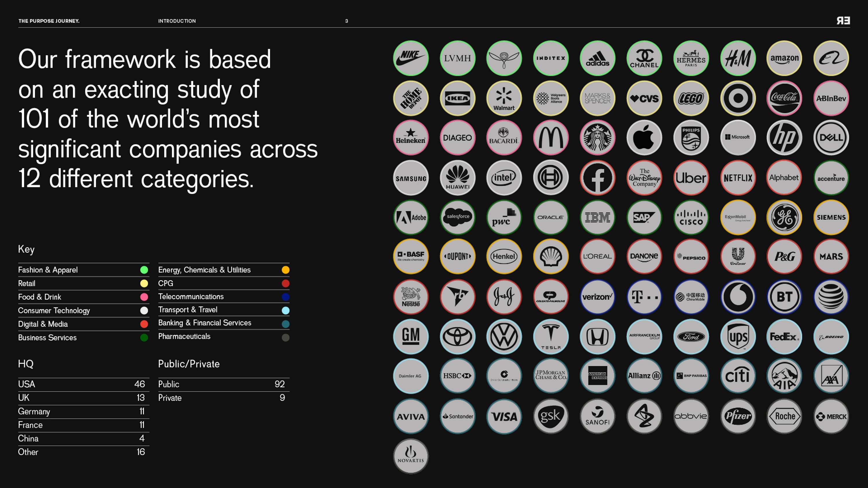Image resolution: width=868 pixels, height=488 pixels.
Task: Select the Samsung logo circle
Action: click(x=411, y=178)
